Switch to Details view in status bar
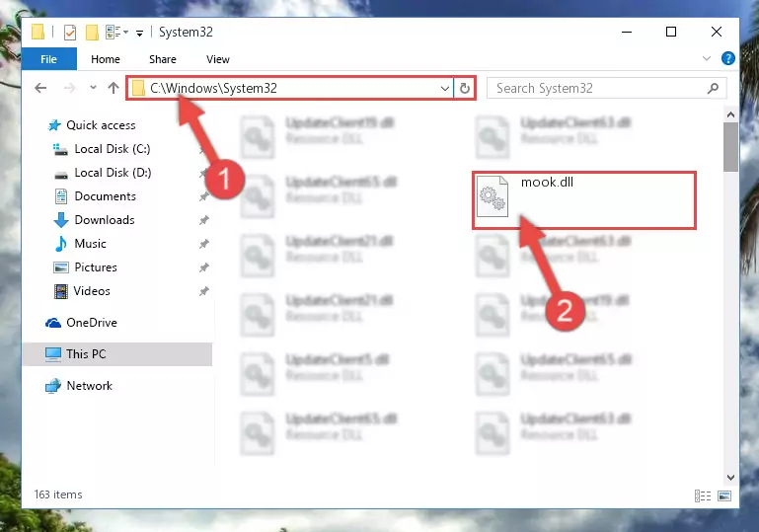The height and width of the screenshot is (532, 759). 703,495
